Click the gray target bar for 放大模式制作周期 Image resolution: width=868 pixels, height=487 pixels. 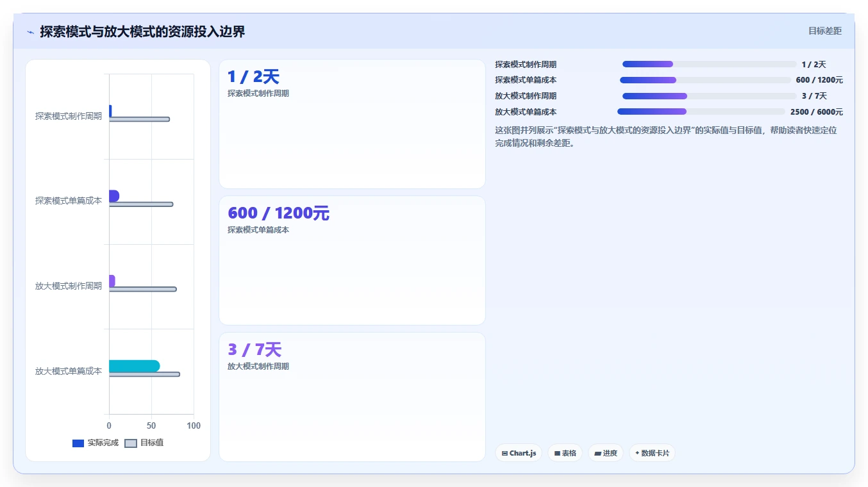142,289
